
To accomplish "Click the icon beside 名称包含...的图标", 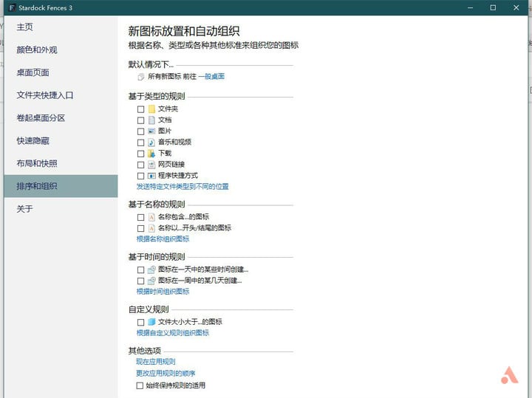I will coord(151,217).
